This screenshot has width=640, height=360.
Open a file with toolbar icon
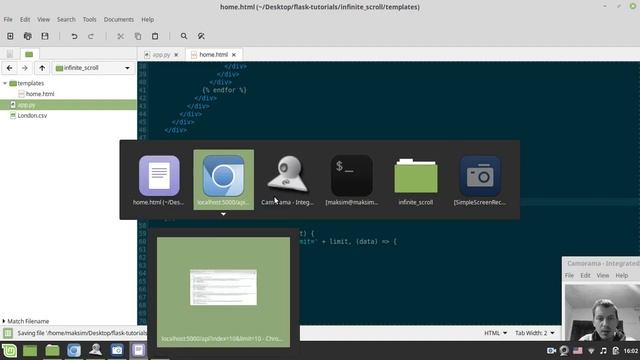point(27,36)
